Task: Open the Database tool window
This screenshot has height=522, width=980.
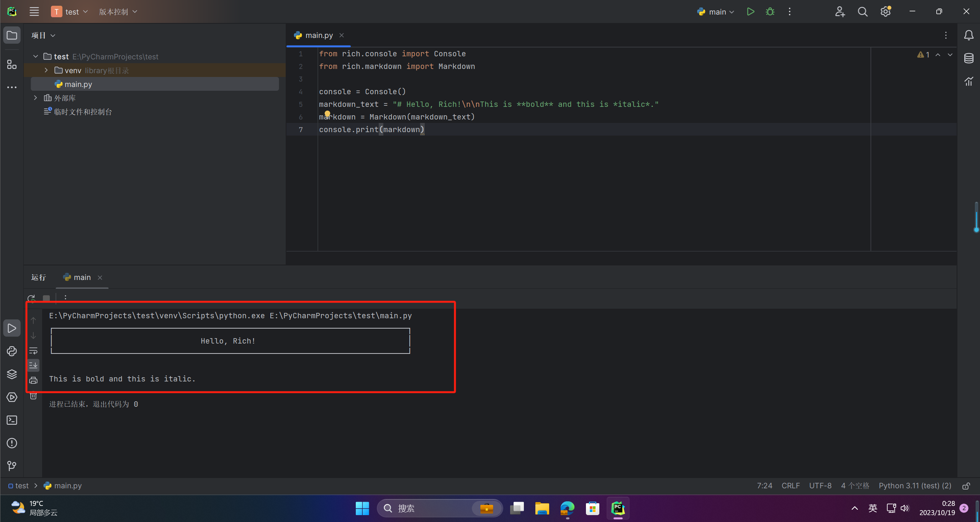Action: point(969,58)
